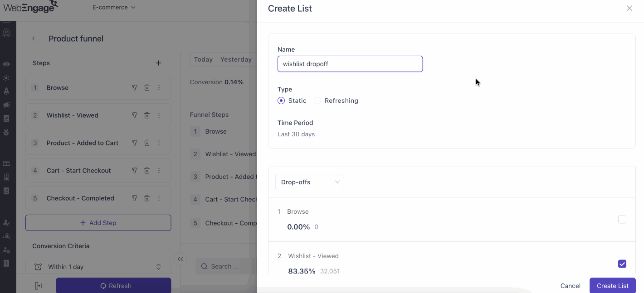This screenshot has height=293, width=644.
Task: Select the Static list type
Action: (x=281, y=101)
